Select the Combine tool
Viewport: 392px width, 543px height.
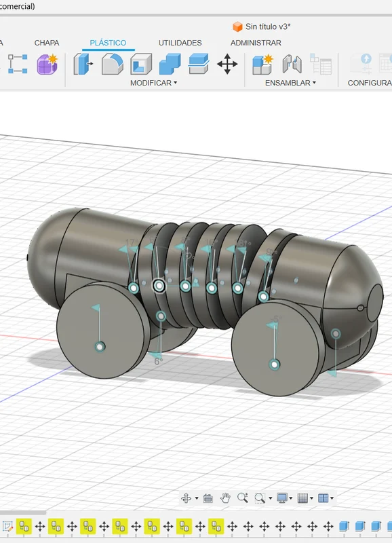(170, 64)
